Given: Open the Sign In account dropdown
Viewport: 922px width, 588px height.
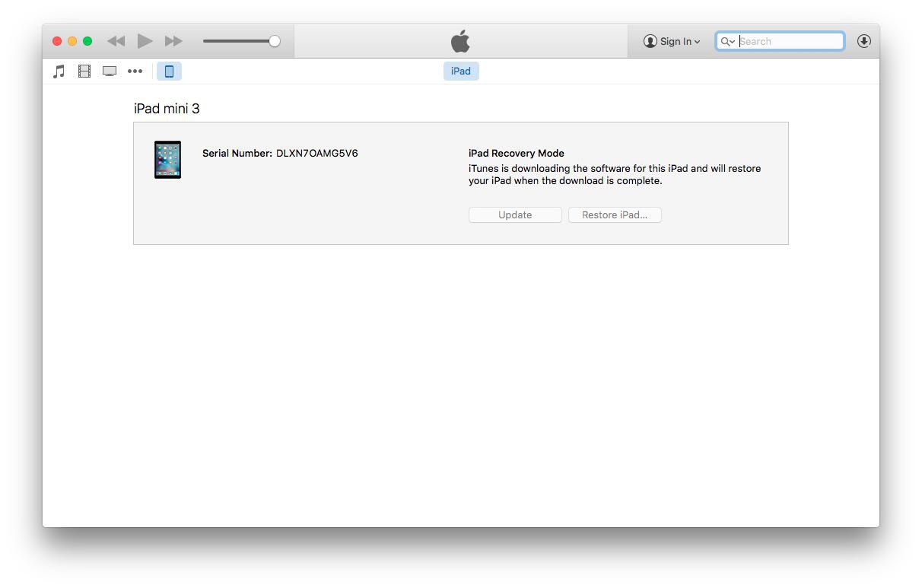Looking at the screenshot, I should tap(672, 41).
